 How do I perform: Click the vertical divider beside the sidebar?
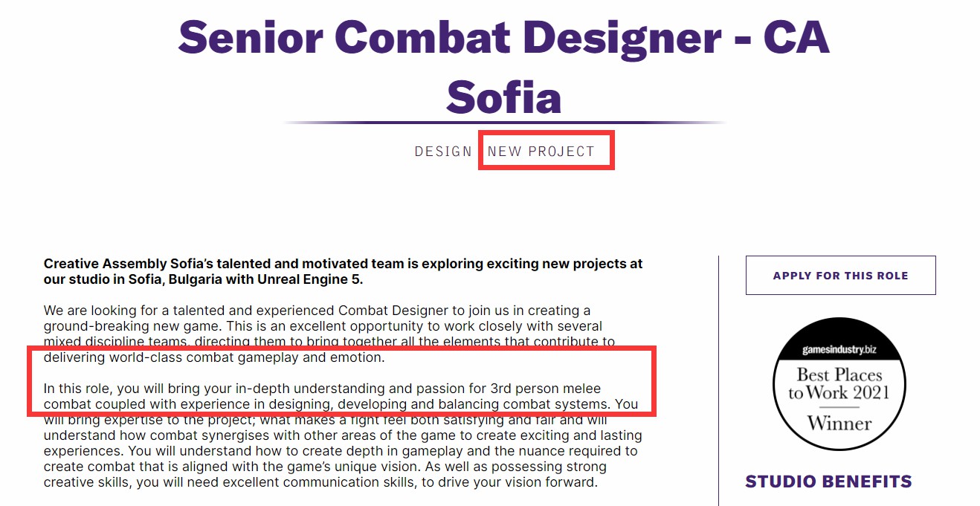pyautogui.click(x=719, y=380)
